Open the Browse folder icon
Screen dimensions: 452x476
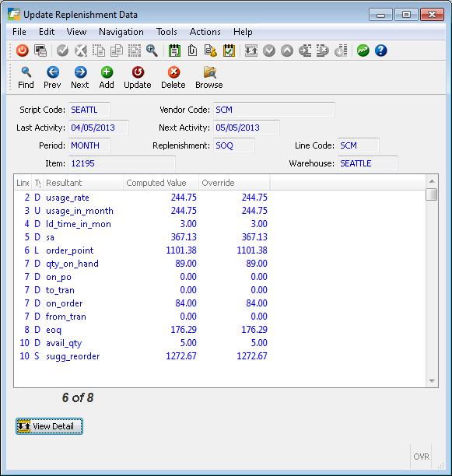click(x=209, y=78)
